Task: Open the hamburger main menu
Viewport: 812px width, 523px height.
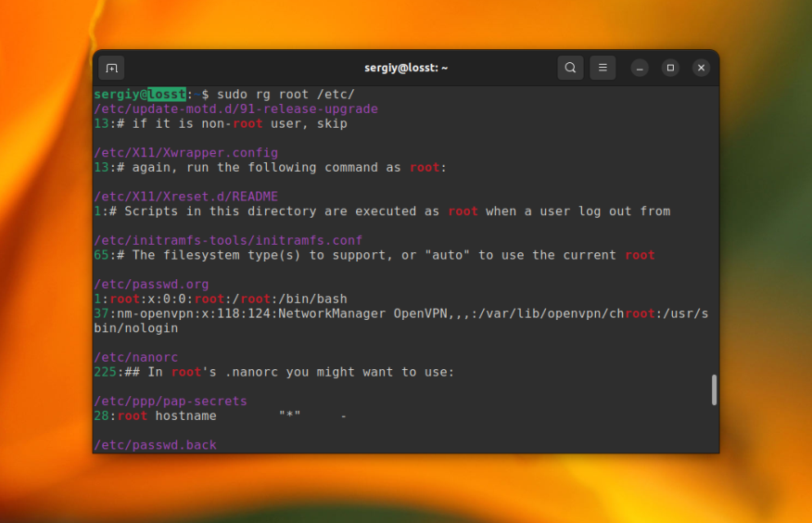Action: tap(603, 68)
